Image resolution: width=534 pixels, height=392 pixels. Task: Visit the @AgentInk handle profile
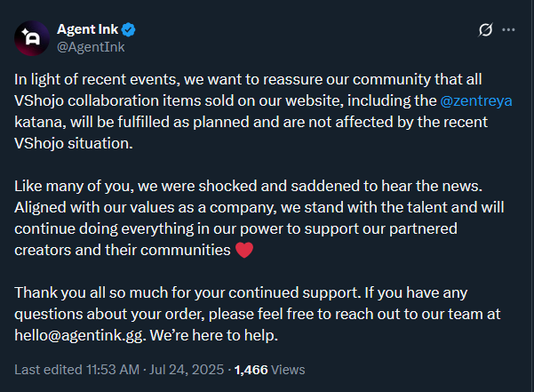point(91,47)
